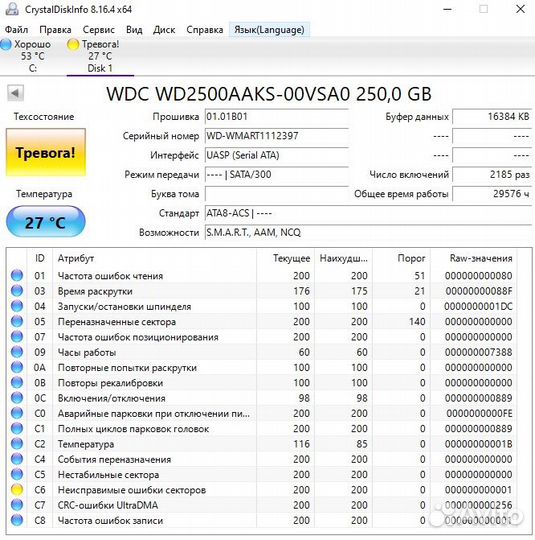Image resolution: width=535 pixels, height=540 pixels.
Task: Click blue status icon for attribute 0B
Action: click(17, 383)
